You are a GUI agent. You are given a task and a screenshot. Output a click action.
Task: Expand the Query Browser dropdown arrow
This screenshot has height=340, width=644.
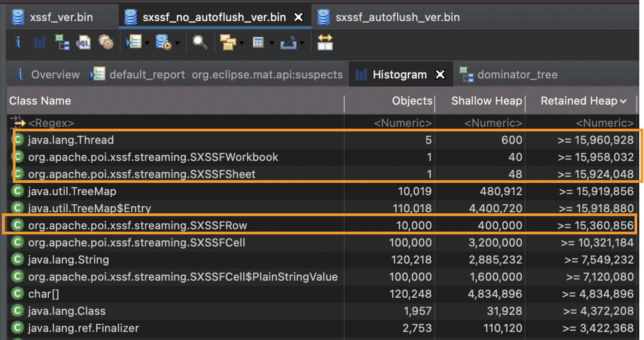point(178,43)
